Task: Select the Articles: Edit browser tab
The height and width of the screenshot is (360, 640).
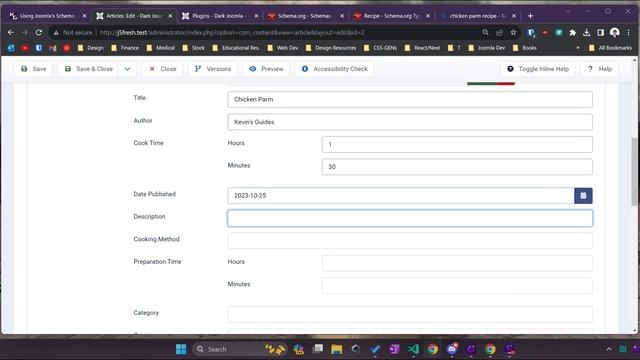Action: click(133, 16)
